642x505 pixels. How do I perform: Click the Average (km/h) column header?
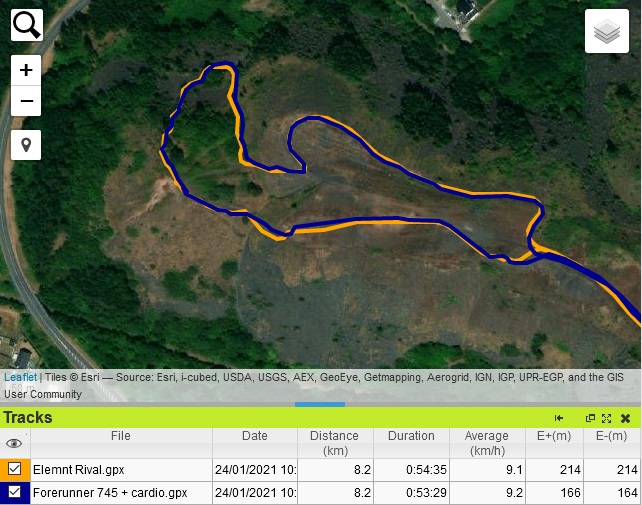point(487,442)
